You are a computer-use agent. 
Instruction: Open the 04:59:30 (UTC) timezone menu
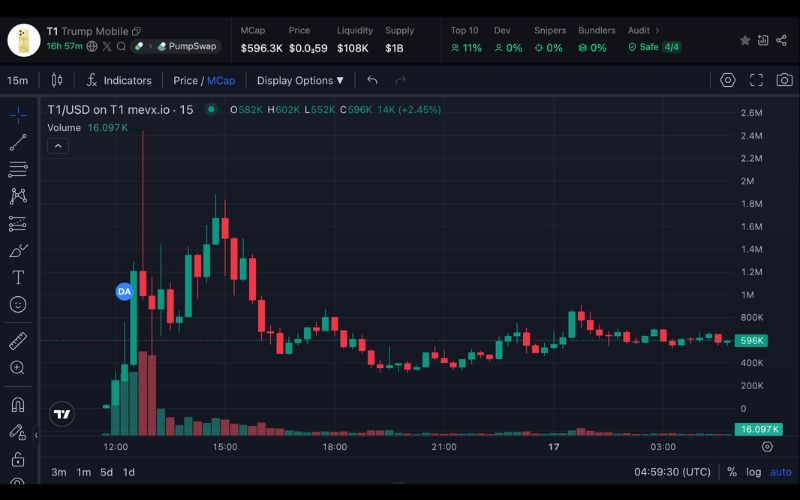point(672,472)
